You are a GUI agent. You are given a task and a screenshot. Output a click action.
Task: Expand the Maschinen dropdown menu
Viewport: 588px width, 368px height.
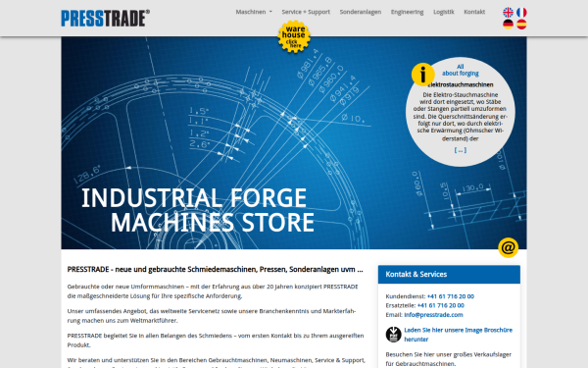[254, 12]
